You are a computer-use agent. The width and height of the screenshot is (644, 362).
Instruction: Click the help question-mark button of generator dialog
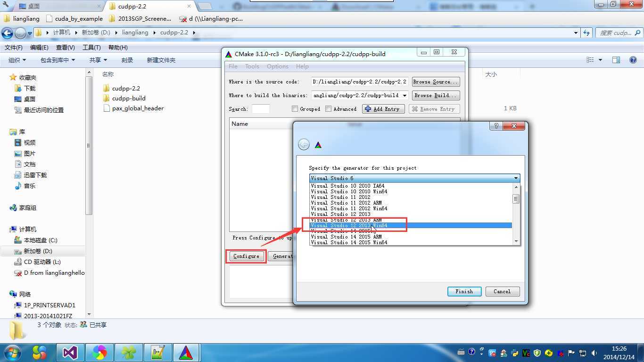[x=496, y=126]
